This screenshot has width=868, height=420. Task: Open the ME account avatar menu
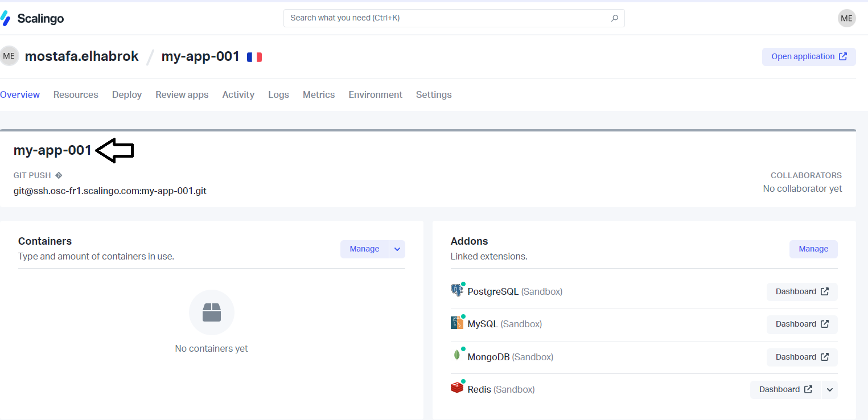[x=846, y=18]
